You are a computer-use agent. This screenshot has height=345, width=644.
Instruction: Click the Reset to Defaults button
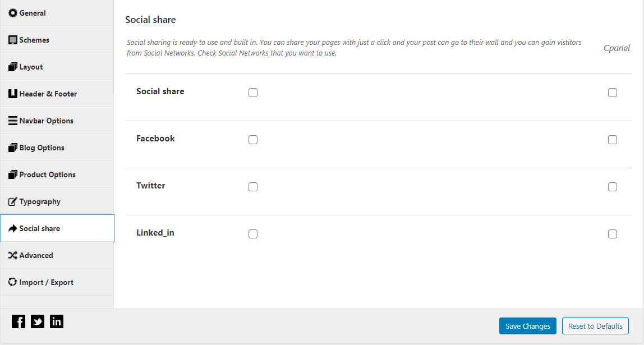(x=595, y=326)
